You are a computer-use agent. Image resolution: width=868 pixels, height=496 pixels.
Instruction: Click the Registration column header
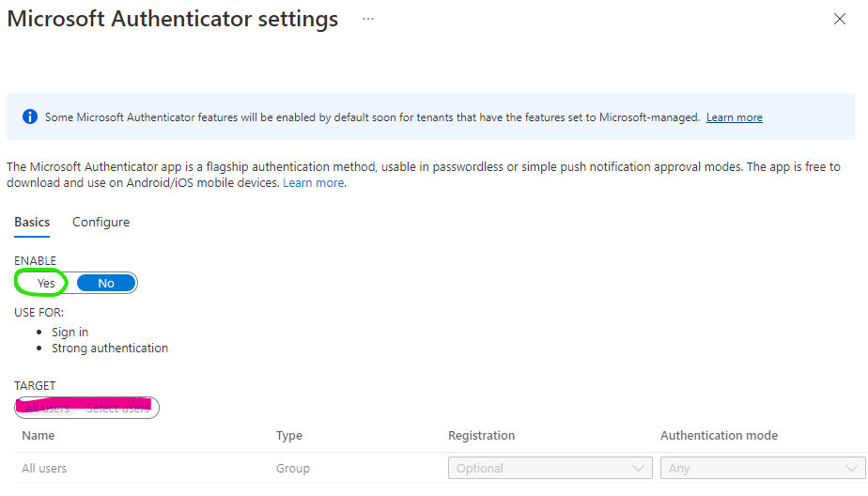(482, 436)
